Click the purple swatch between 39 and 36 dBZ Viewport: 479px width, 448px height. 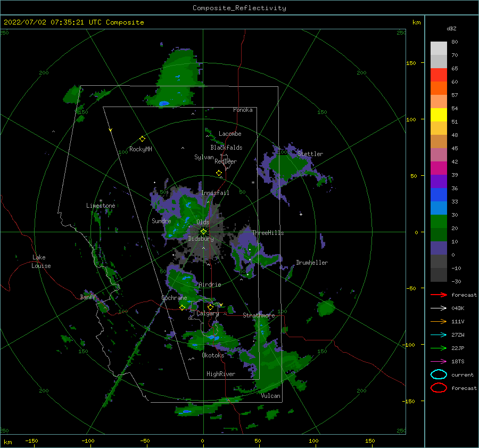click(439, 181)
